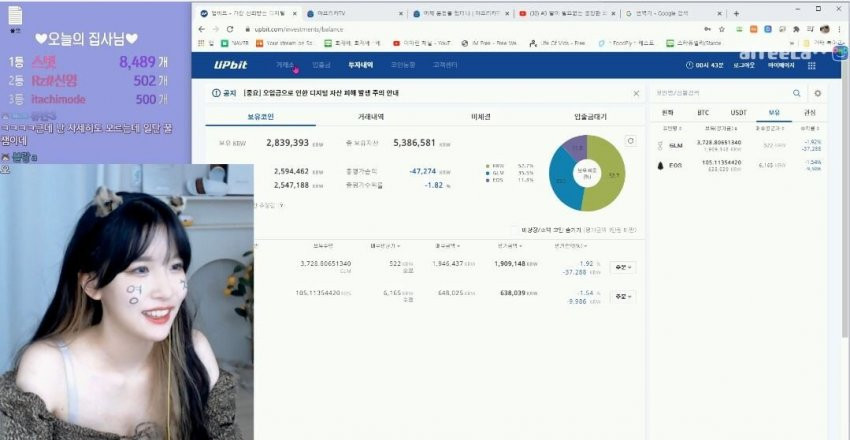The width and height of the screenshot is (850, 440).
Task: Open the grid menu icon in Upbit header
Action: point(812,65)
